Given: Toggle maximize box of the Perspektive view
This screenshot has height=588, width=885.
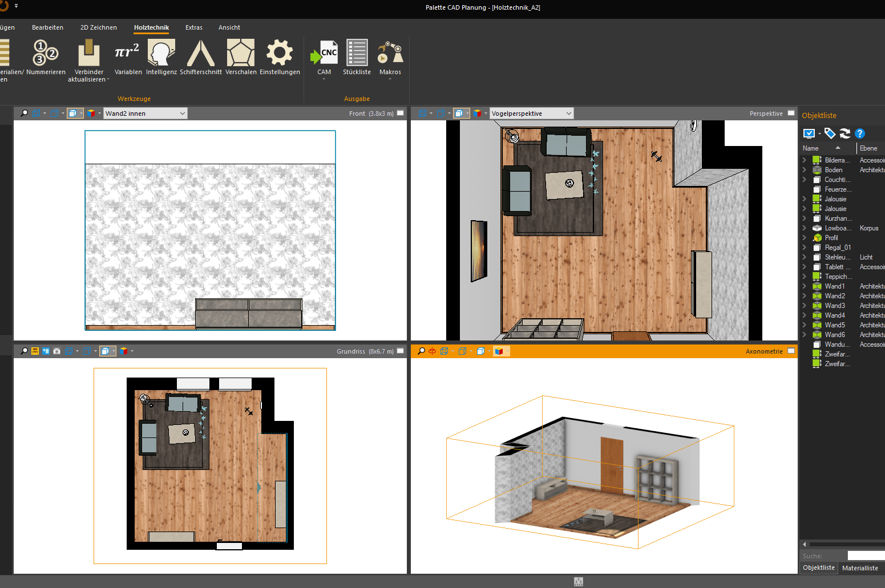Looking at the screenshot, I should tap(791, 113).
